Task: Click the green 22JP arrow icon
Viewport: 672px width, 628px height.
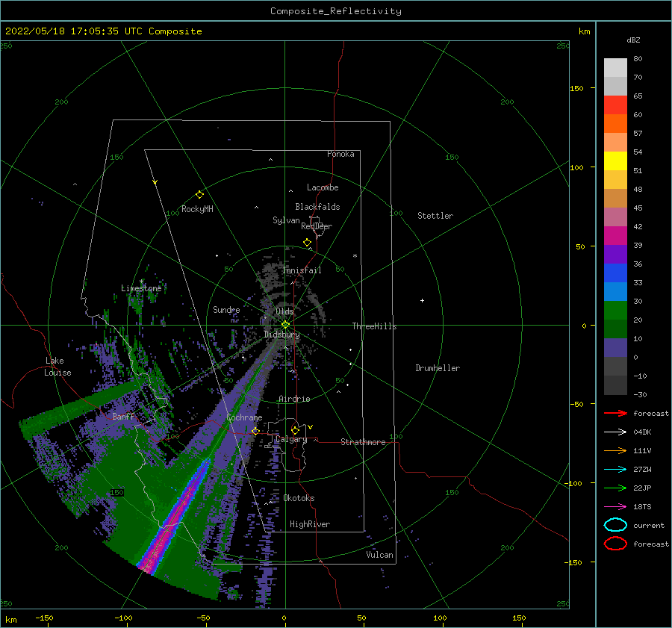Action: pos(615,488)
